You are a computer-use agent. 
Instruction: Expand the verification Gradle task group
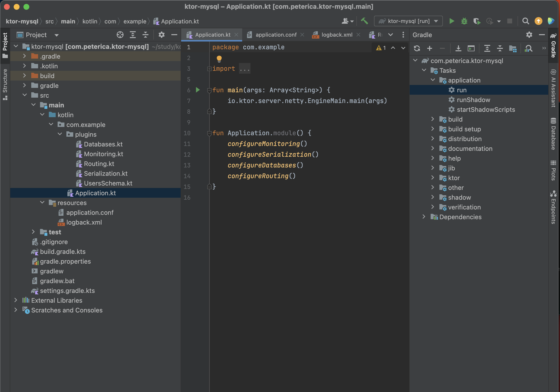(433, 207)
